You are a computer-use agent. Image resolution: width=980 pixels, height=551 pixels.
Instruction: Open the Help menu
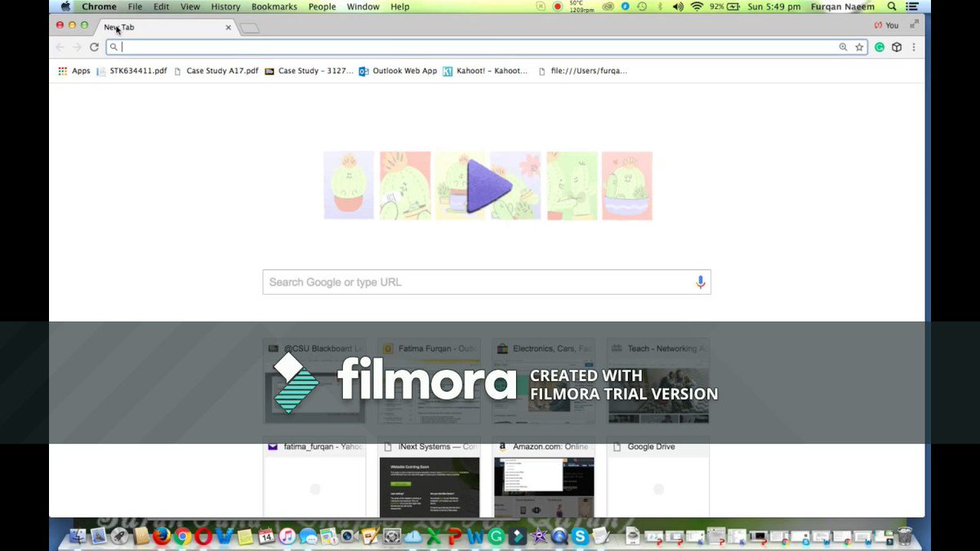click(x=400, y=7)
